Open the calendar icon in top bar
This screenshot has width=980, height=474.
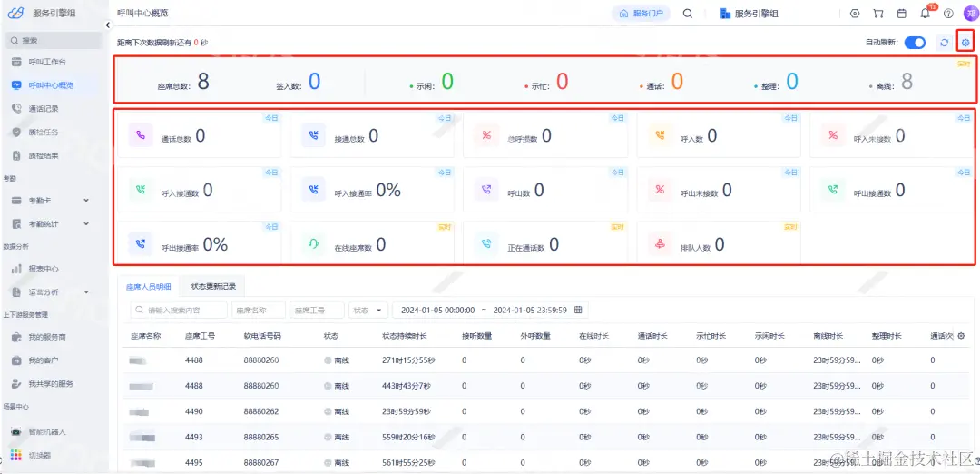pos(901,13)
